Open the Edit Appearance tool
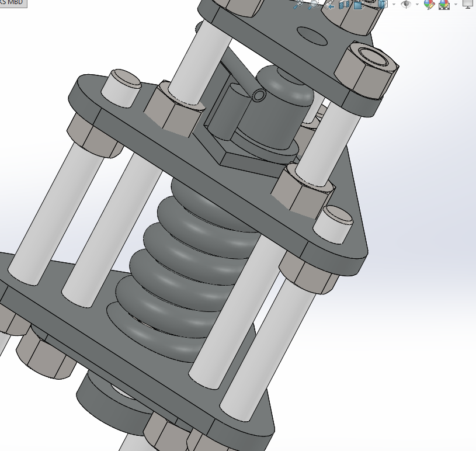The width and height of the screenshot is (476, 451). [429, 4]
